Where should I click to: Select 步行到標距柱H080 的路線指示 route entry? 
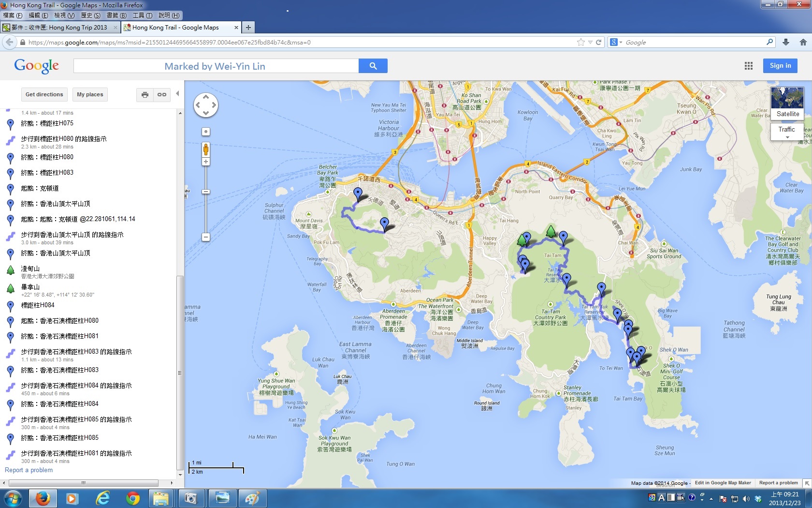point(64,142)
